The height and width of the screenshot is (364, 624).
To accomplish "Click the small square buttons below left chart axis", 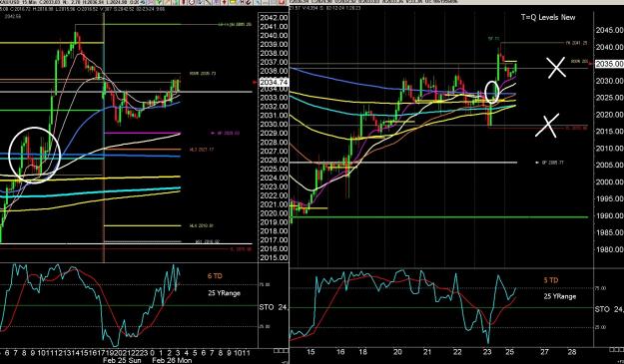I will (x=281, y=351).
